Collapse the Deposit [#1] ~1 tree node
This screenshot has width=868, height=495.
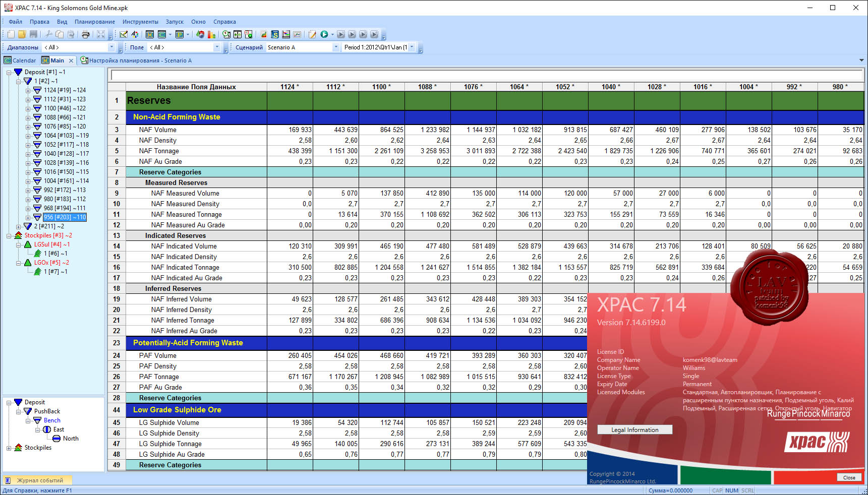(9, 72)
